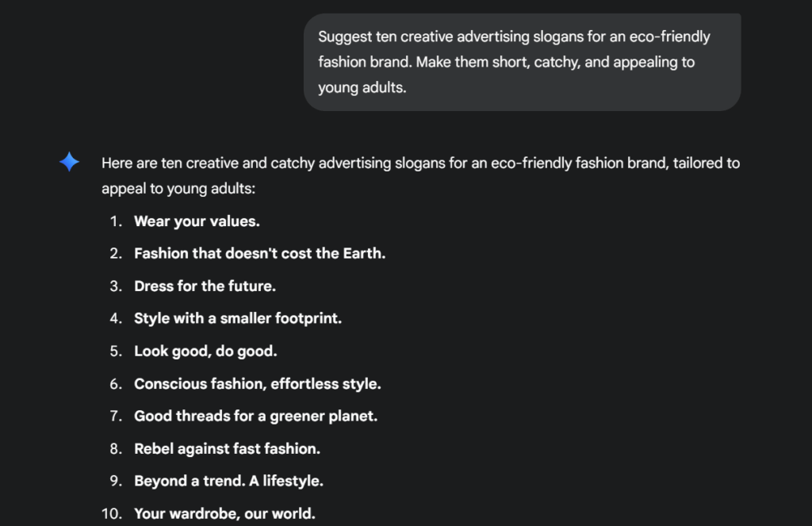The image size is (812, 526).
Task: Click 'Beyond a trend. A lifestyle.' item
Action: 228,482
